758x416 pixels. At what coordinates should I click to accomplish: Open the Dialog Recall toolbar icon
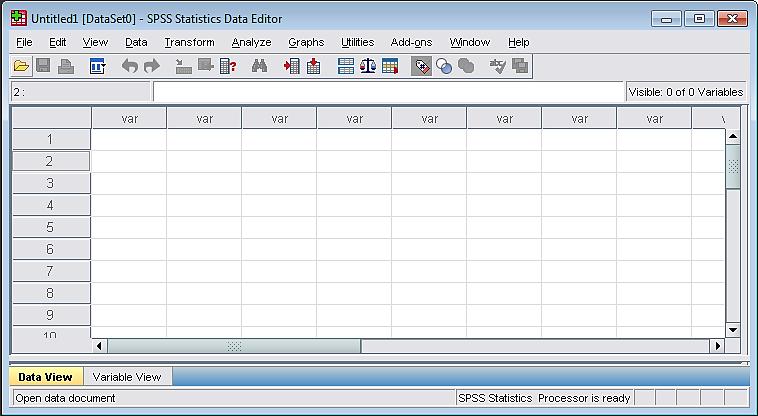pos(98,66)
